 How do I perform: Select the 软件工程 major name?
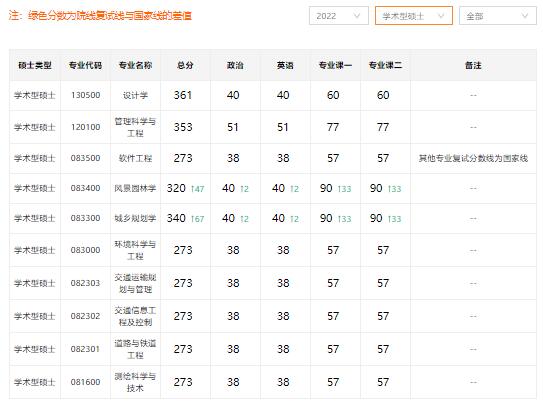coord(135,158)
